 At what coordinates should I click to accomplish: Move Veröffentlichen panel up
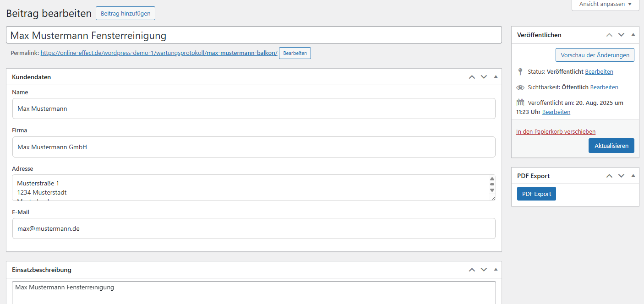[x=609, y=35]
